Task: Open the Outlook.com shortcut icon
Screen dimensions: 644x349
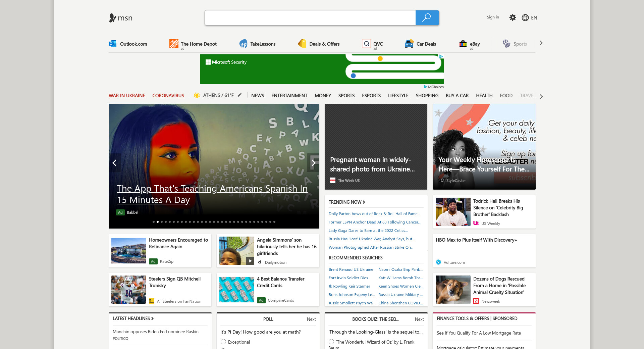Action: click(x=113, y=44)
